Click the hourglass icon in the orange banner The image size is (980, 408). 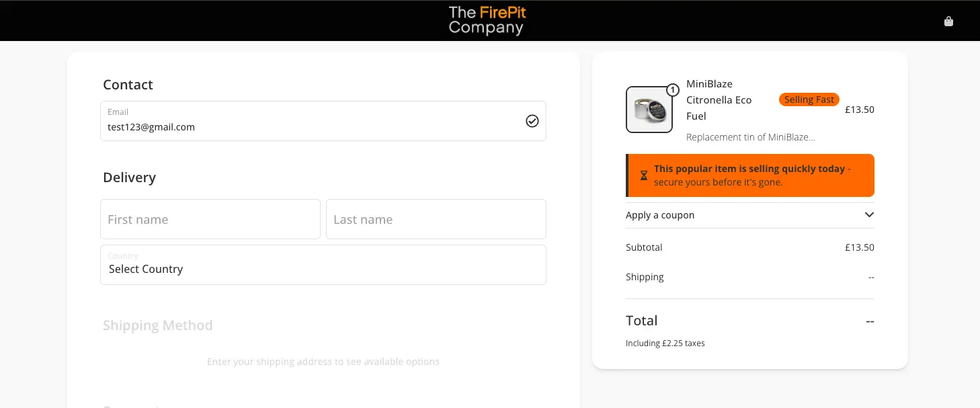(x=643, y=175)
